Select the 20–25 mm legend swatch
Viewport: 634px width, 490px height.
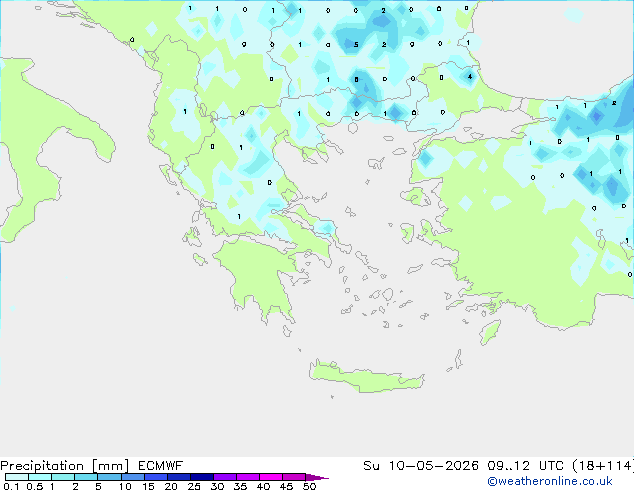[179, 477]
